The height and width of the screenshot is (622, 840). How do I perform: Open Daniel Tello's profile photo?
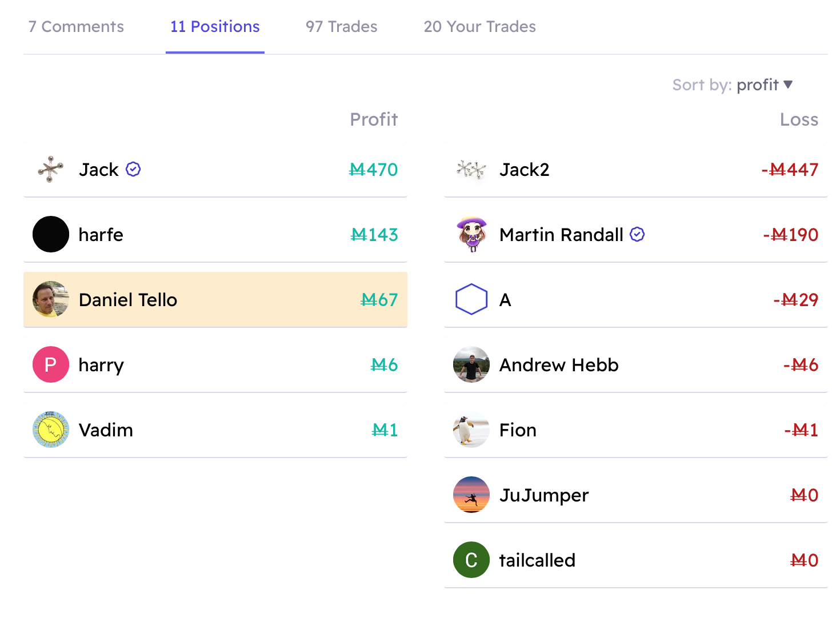coord(51,299)
